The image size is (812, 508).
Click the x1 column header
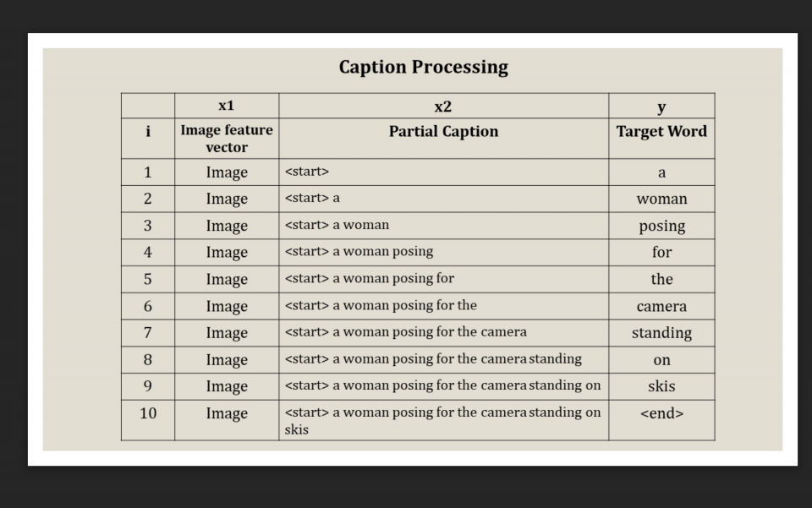(226, 107)
